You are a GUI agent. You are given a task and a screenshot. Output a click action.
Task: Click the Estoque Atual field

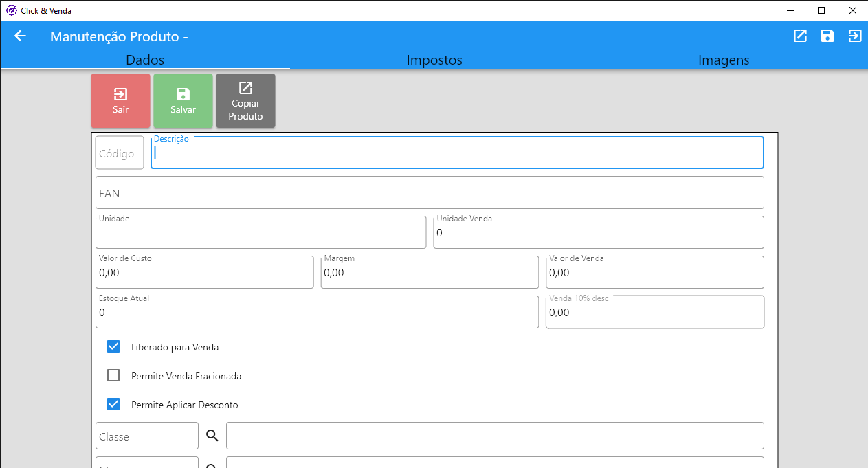click(317, 313)
